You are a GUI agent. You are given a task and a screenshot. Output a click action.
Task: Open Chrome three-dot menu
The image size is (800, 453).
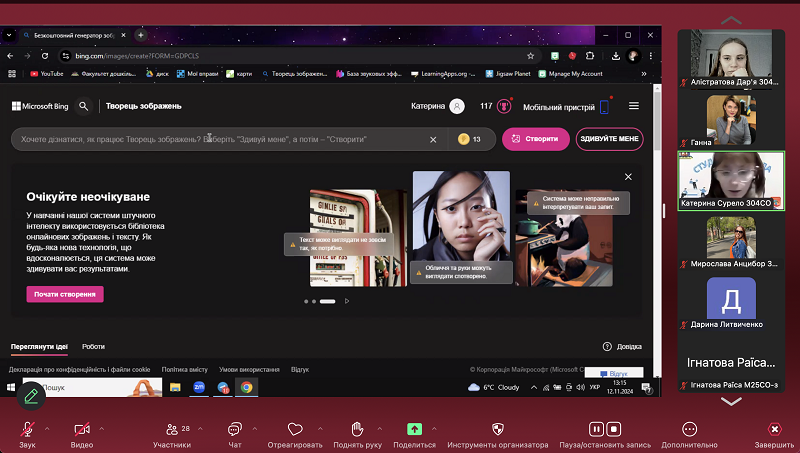click(651, 56)
